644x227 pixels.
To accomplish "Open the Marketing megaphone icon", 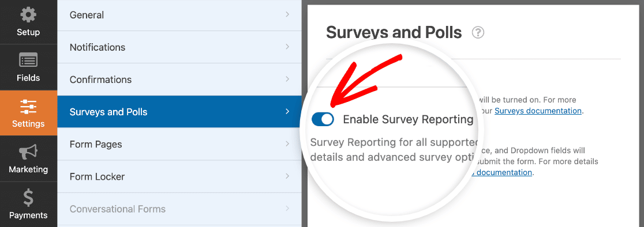I will coord(28,153).
